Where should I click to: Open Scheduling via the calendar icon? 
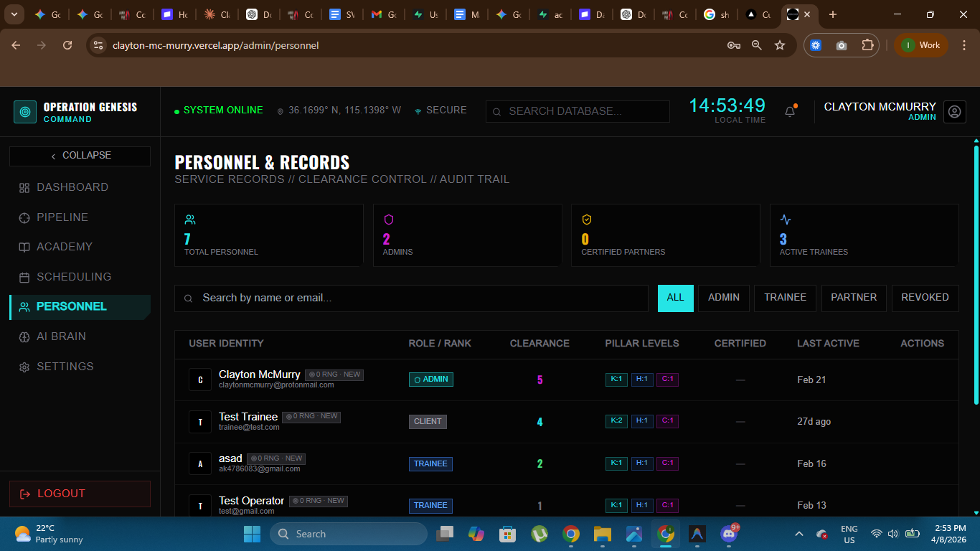pyautogui.click(x=24, y=277)
